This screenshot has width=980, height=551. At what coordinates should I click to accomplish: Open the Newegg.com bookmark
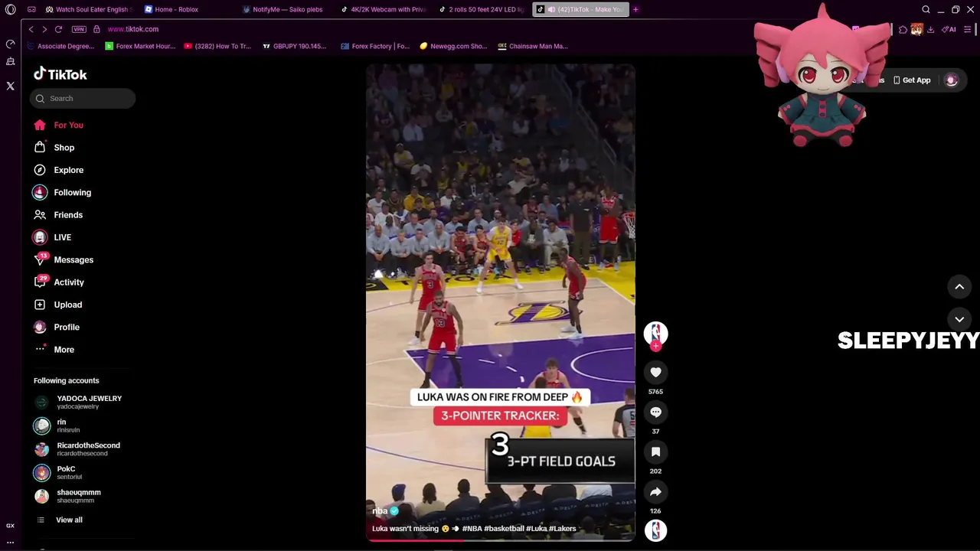[x=453, y=46]
